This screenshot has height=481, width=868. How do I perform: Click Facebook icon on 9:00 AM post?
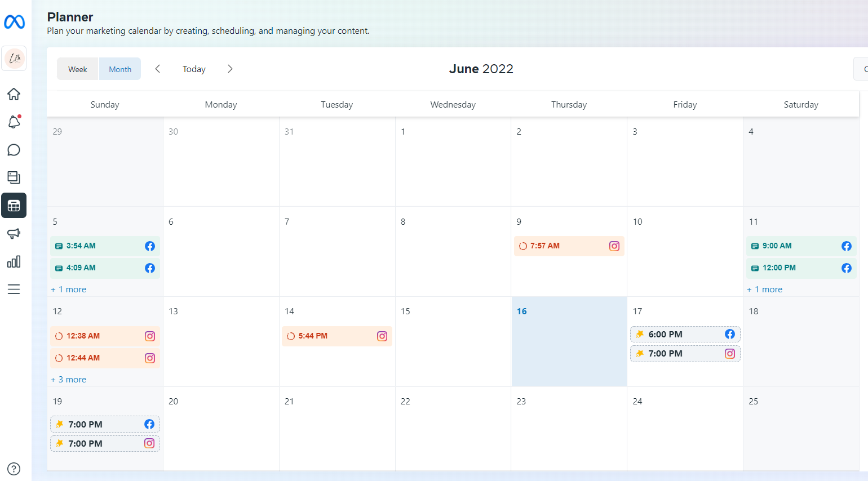pyautogui.click(x=847, y=246)
